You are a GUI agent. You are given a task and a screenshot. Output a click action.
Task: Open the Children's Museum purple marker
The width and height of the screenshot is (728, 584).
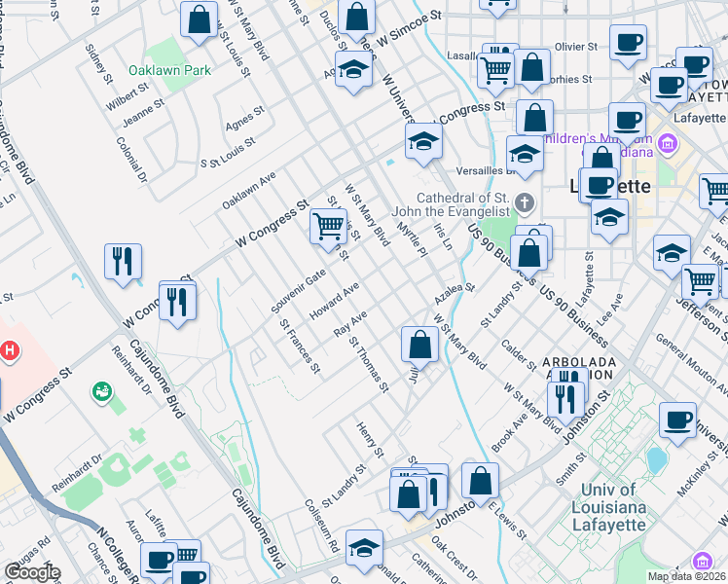coord(668,144)
